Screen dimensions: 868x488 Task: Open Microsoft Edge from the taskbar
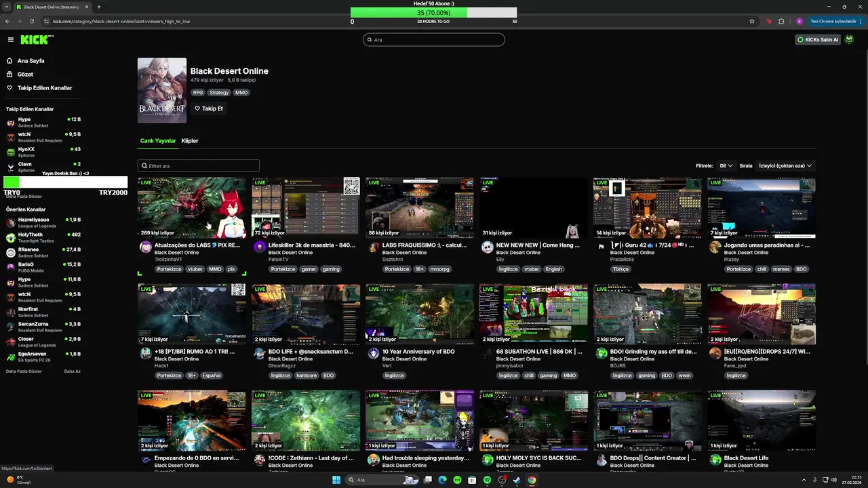442,480
